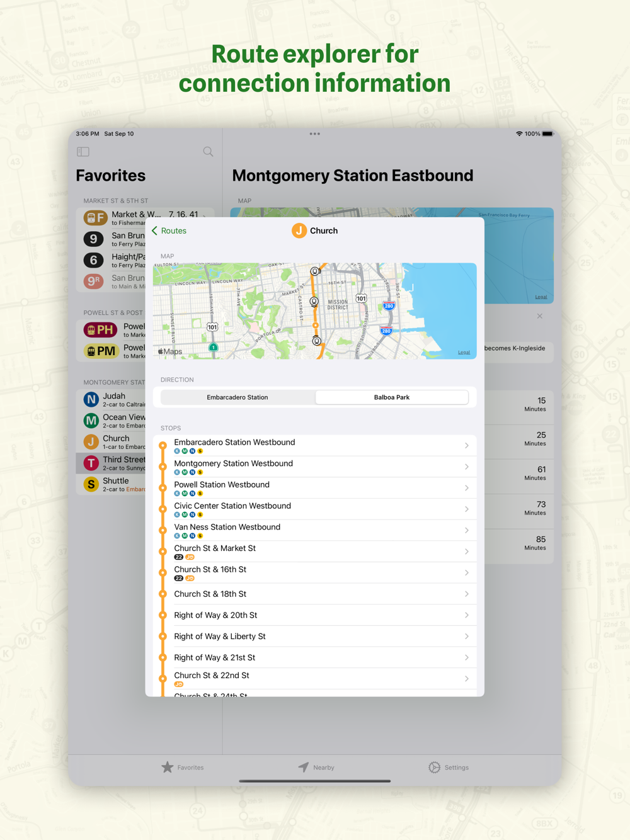630x840 pixels.
Task: Tap the Settings gear icon
Action: [435, 767]
